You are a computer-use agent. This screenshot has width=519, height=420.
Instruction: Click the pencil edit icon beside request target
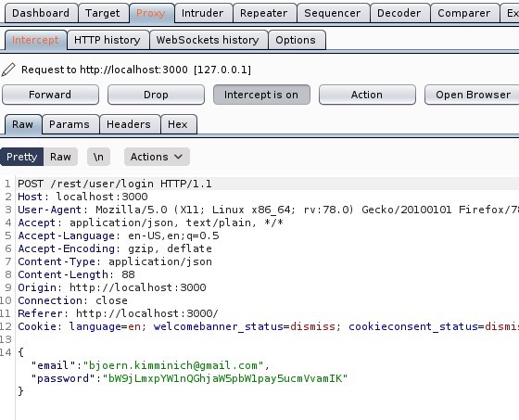click(8, 70)
